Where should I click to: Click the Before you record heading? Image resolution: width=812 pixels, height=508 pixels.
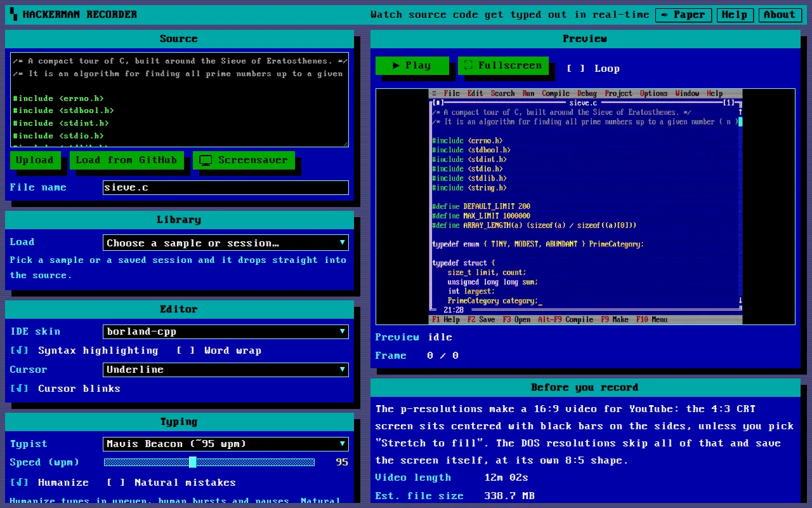point(586,387)
